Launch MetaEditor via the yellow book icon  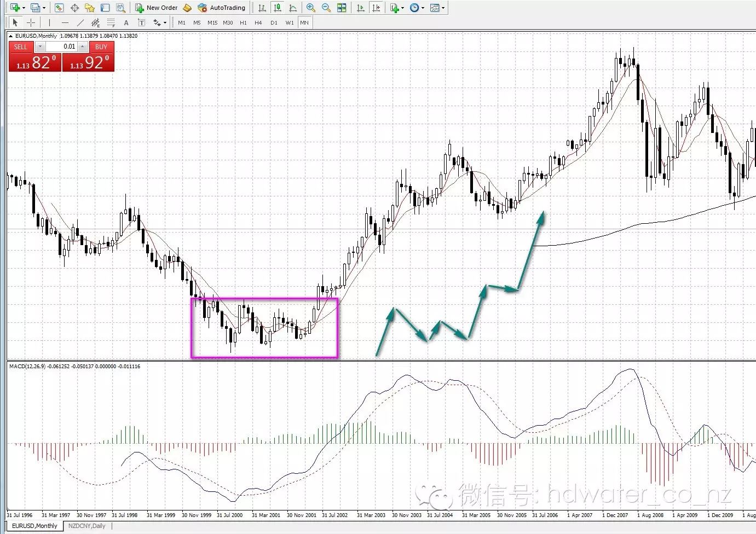pyautogui.click(x=187, y=8)
